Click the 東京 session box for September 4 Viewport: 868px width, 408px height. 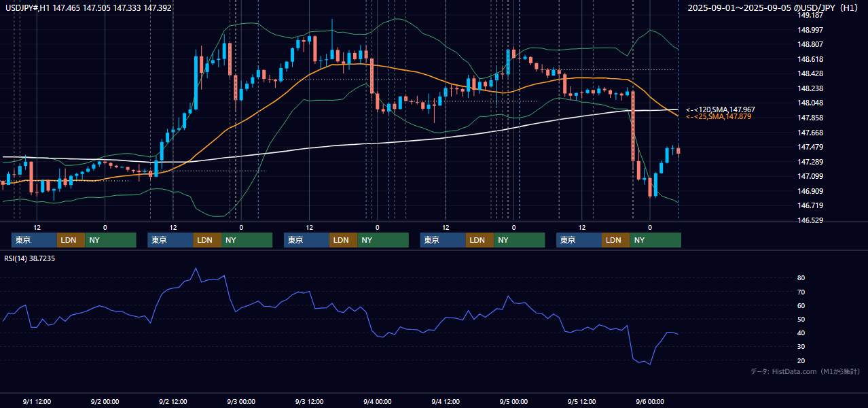coord(443,240)
